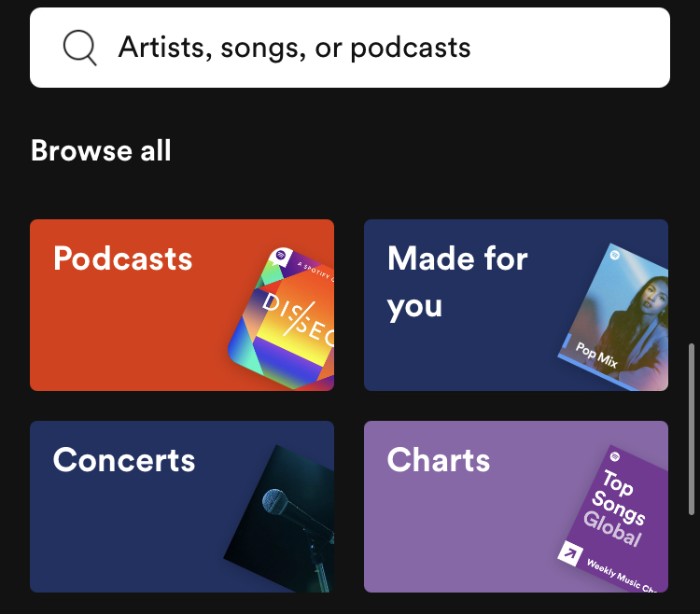
Task: Open the Charts category tile
Action: coord(516,507)
